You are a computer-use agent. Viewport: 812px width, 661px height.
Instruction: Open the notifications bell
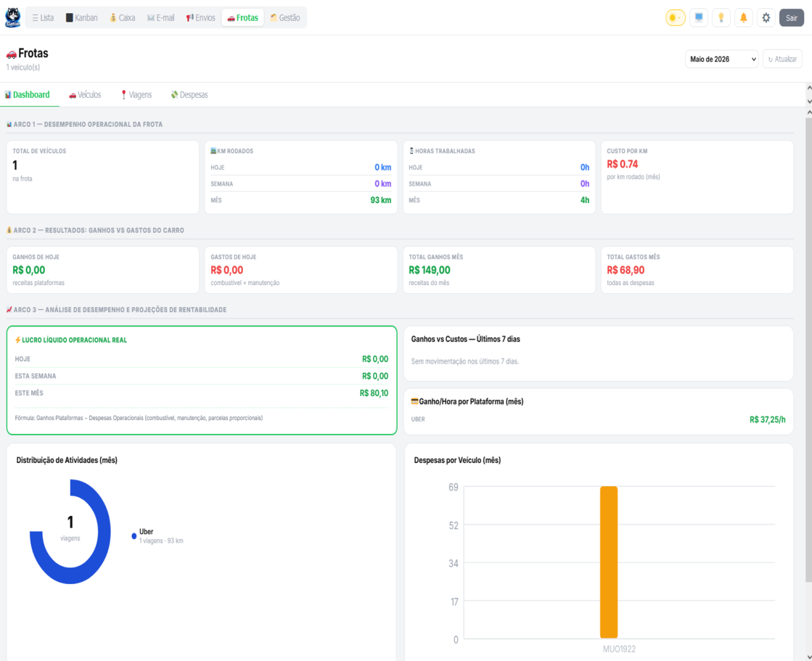coord(744,17)
